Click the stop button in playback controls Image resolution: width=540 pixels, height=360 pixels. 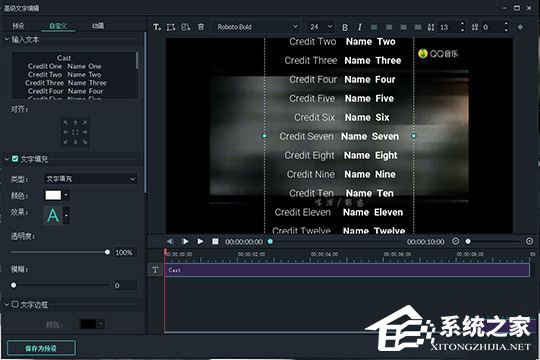[215, 241]
